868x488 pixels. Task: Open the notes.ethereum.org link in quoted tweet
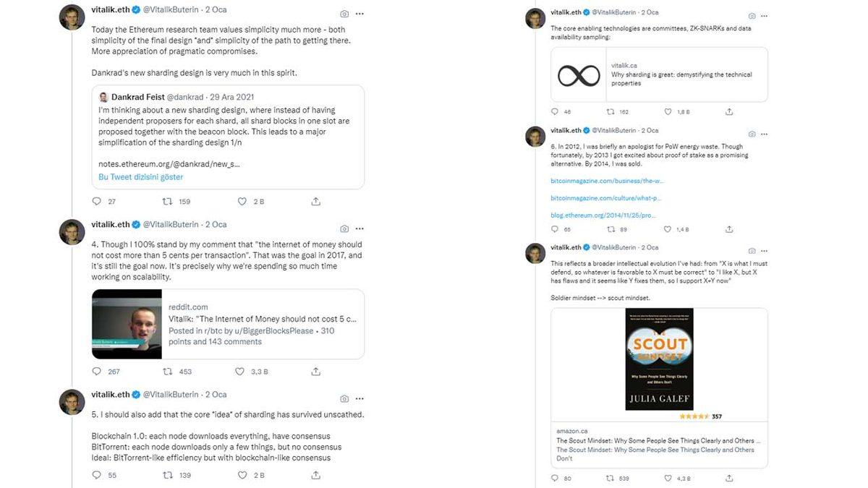[169, 163]
